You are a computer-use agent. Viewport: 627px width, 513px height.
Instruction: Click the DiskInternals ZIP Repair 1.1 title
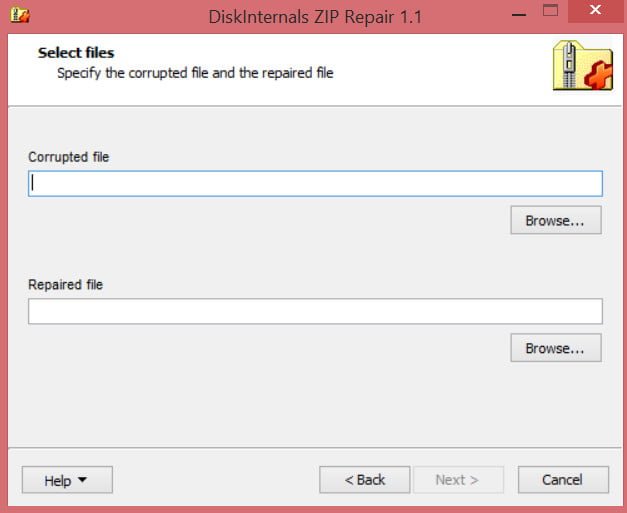coord(315,17)
